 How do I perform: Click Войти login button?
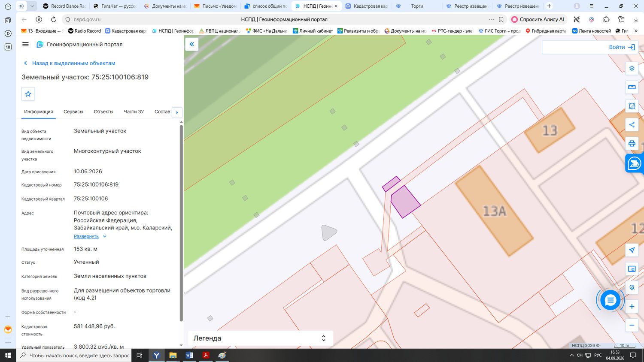pos(622,47)
